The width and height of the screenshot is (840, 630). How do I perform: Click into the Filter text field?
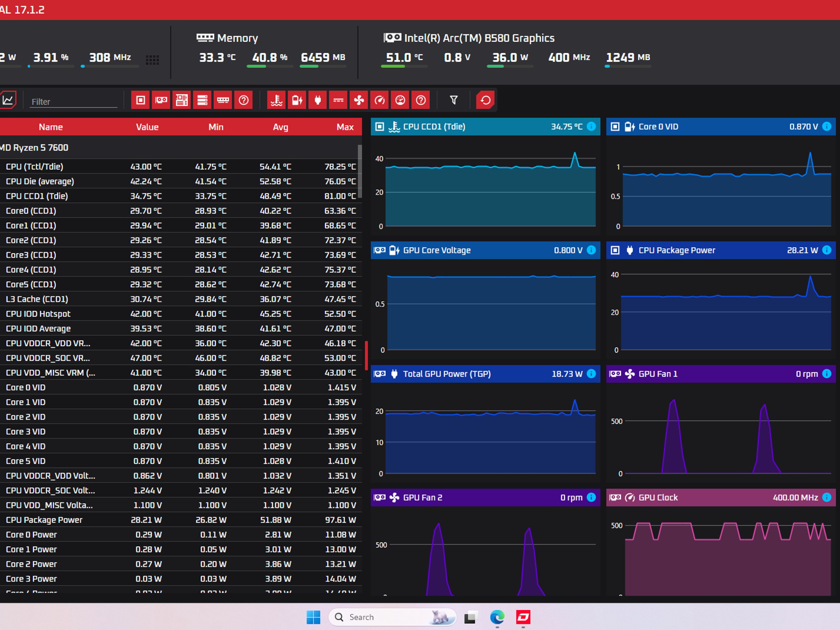pyautogui.click(x=73, y=101)
